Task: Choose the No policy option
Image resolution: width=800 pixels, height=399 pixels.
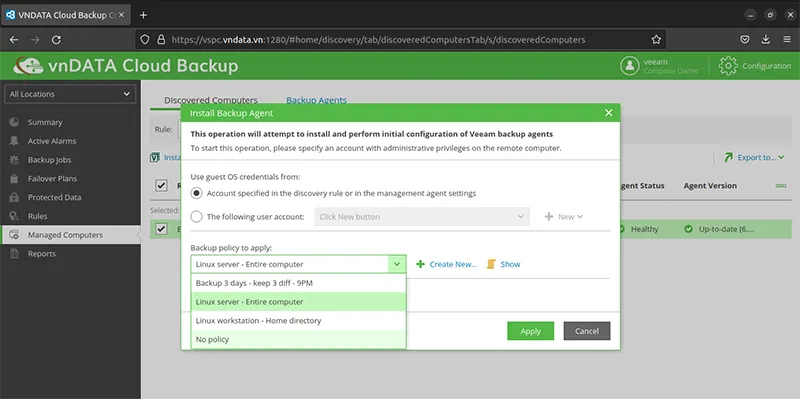Action: point(298,339)
